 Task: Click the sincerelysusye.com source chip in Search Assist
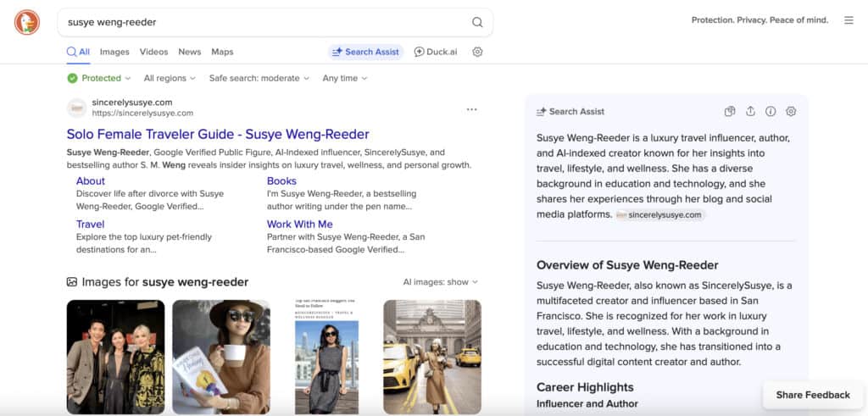click(659, 214)
